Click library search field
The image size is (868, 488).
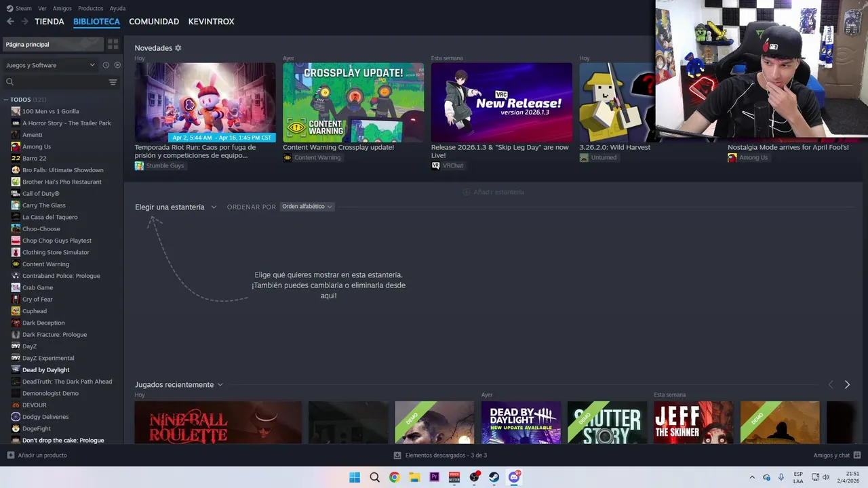click(54, 82)
